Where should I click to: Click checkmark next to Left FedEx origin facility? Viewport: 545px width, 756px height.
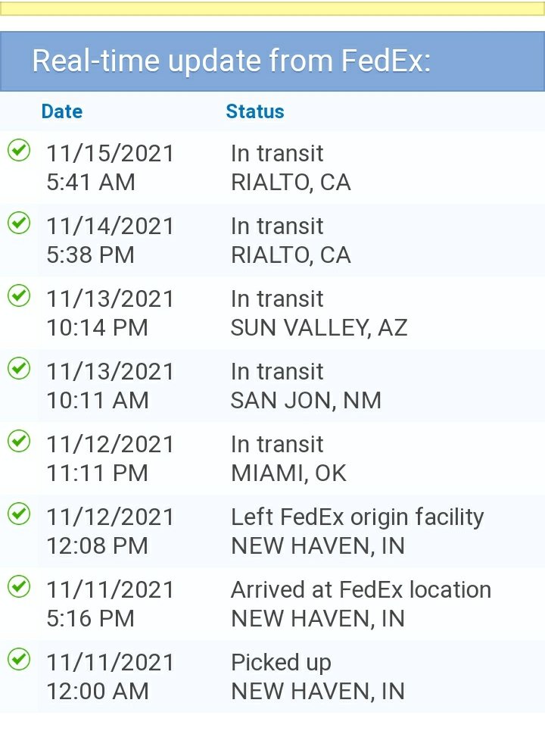(x=19, y=514)
